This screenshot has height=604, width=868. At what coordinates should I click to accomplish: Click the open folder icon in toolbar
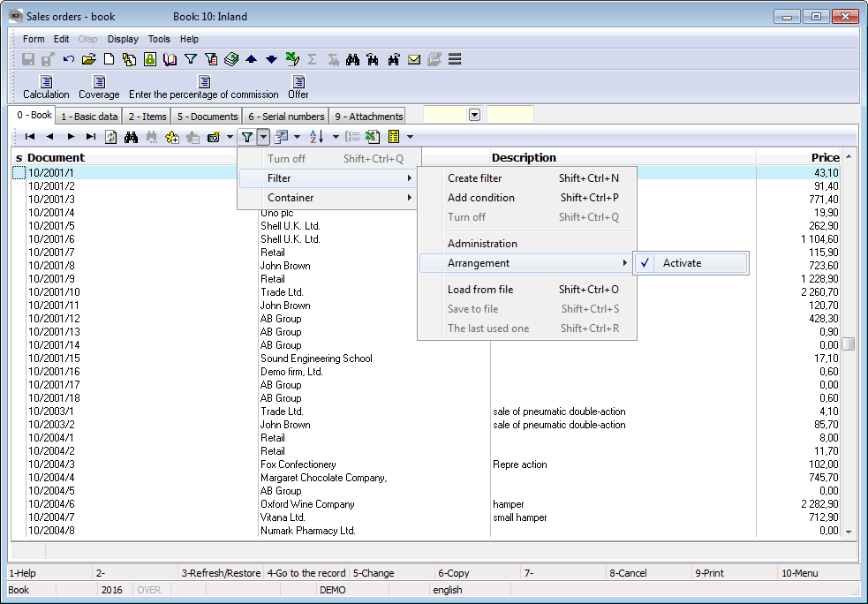(x=88, y=59)
